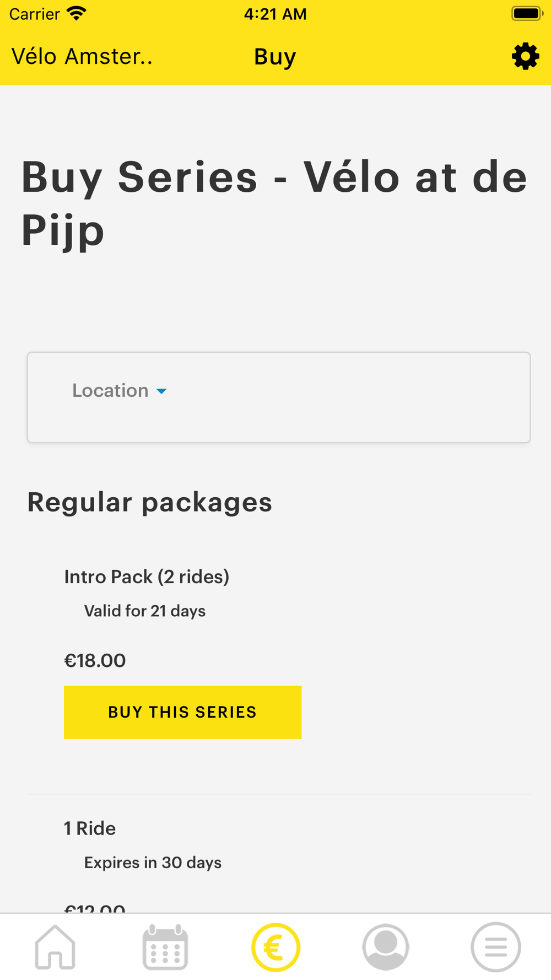Select the 1 Ride package title
Screen dimensions: 551x980
[x=90, y=828]
